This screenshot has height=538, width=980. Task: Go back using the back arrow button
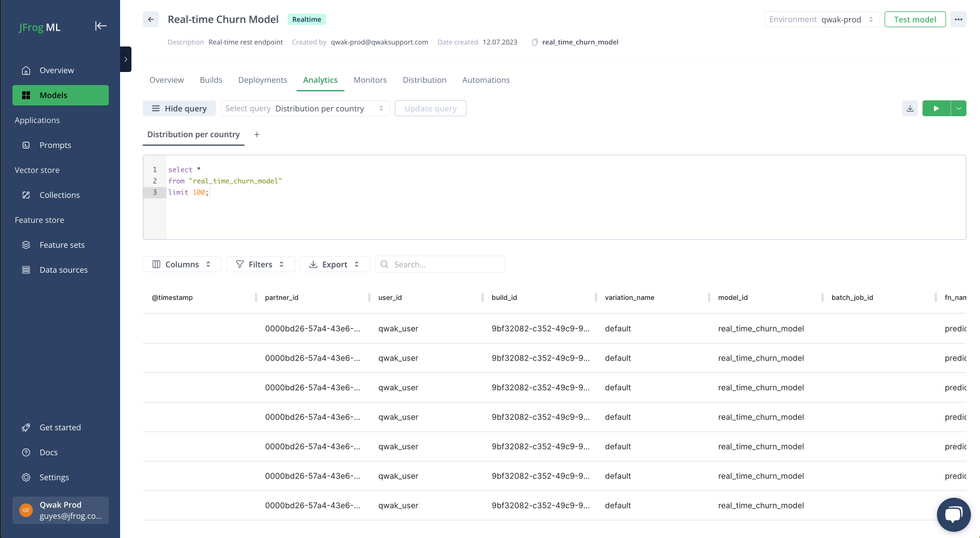click(151, 19)
